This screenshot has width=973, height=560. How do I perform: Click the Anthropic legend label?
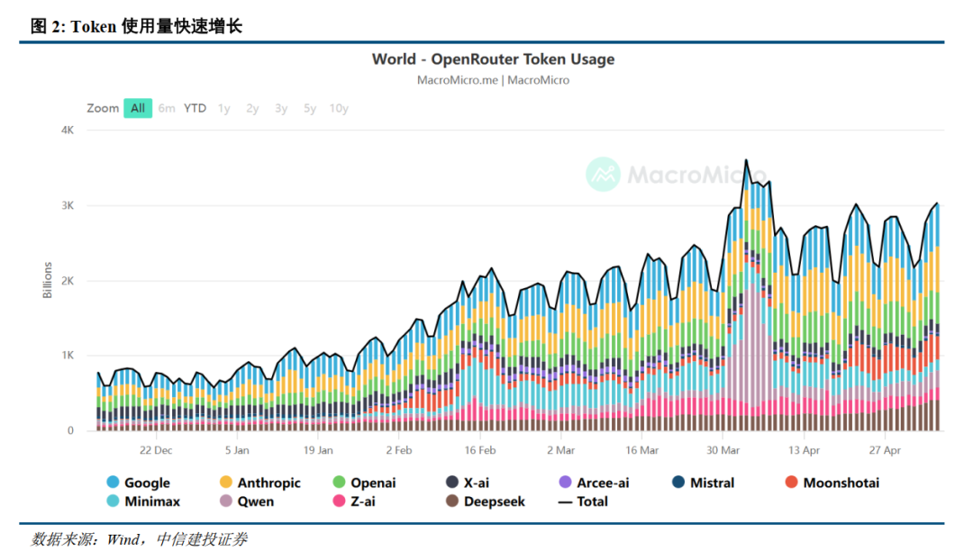(268, 483)
